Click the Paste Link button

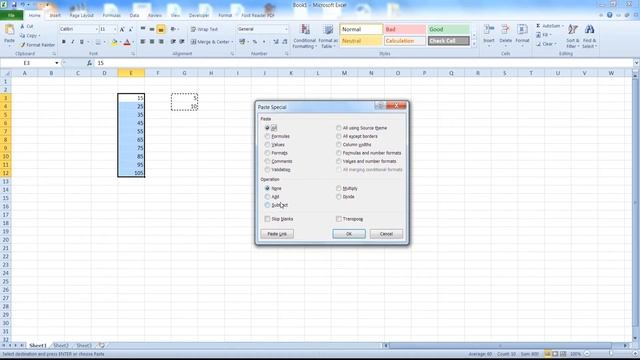pyautogui.click(x=277, y=234)
